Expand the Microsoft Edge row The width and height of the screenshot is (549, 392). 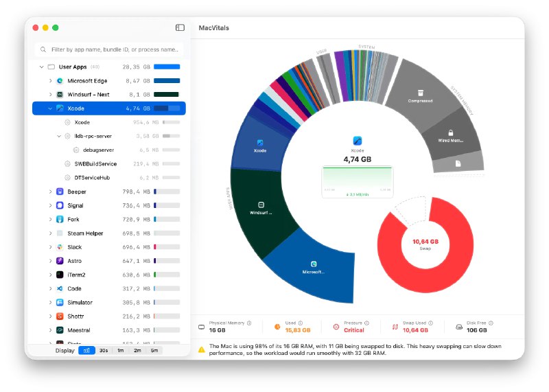tap(50, 80)
